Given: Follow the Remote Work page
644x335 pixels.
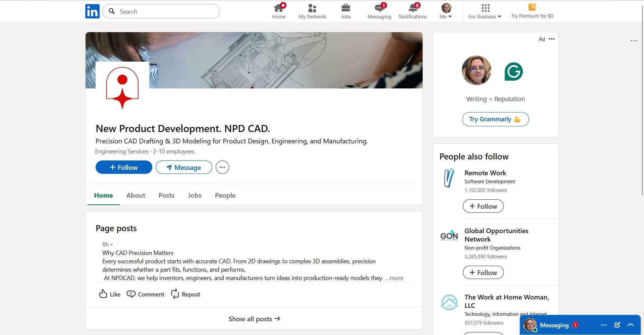Looking at the screenshot, I should 483,206.
